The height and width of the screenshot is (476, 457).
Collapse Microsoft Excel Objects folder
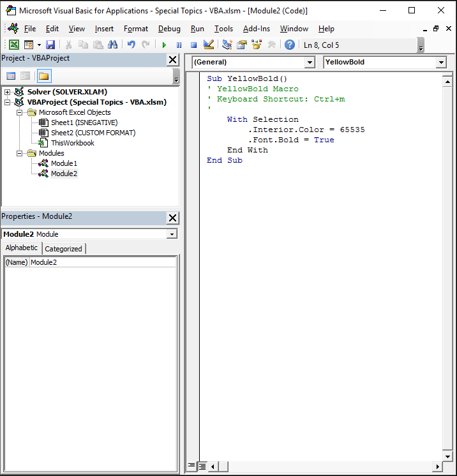(19, 113)
